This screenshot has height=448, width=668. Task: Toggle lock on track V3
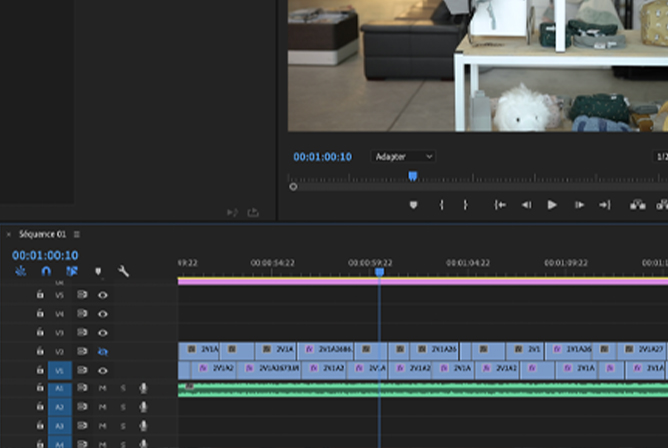click(40, 333)
